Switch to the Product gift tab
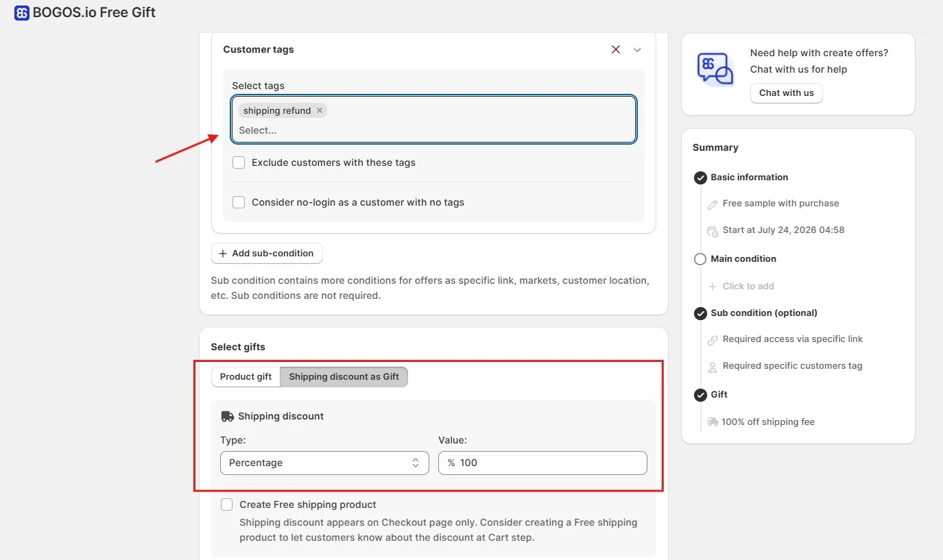This screenshot has height=560, width=943. (x=246, y=377)
